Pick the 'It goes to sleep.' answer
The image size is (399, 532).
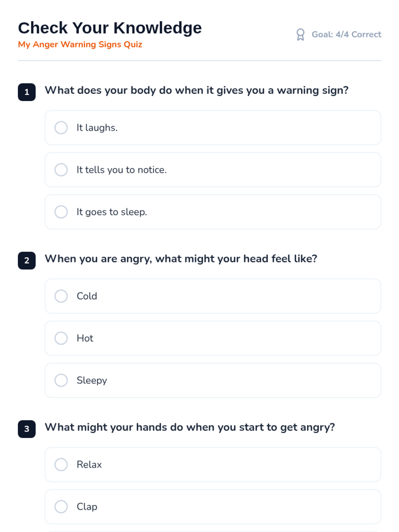(x=61, y=212)
